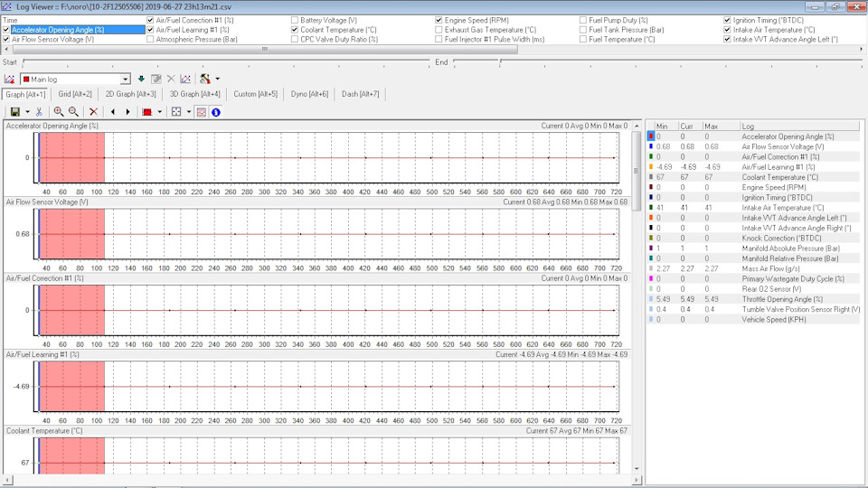Click the zoom out magnifier icon

pos(73,112)
